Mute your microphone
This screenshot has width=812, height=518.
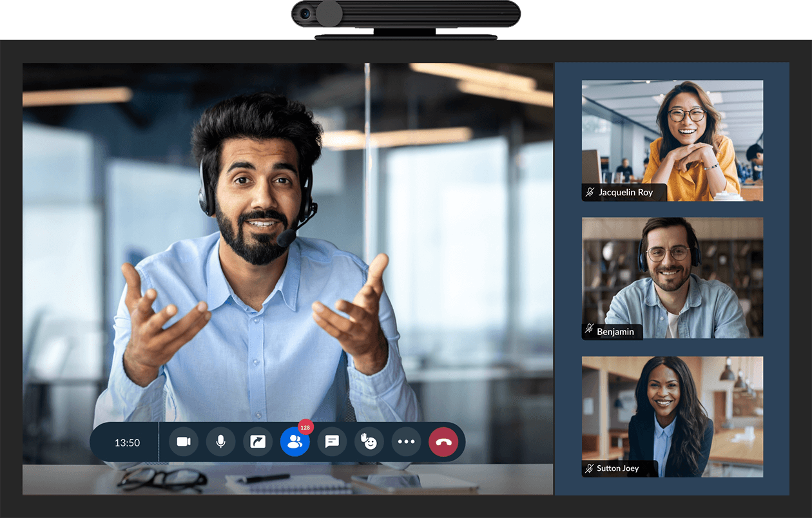[x=220, y=441]
